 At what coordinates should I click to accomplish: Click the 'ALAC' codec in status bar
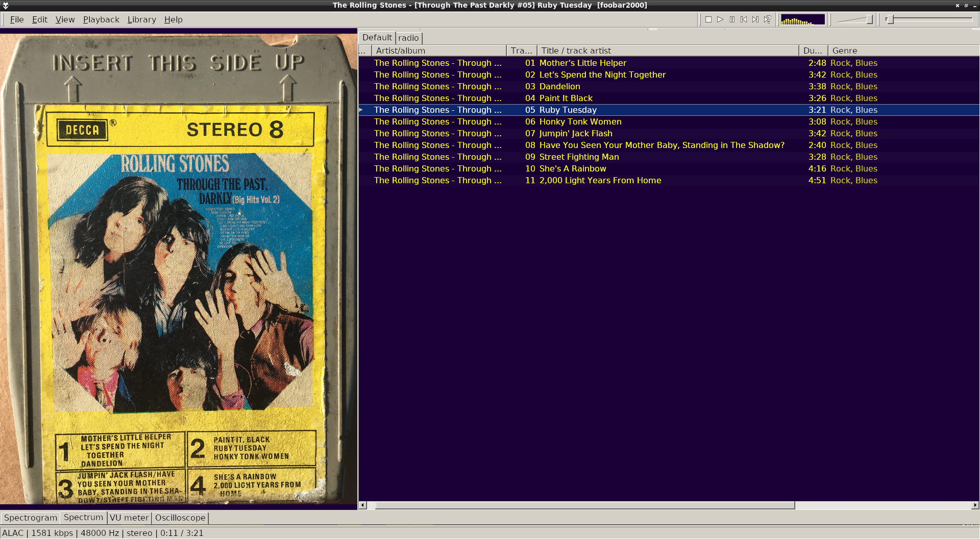coord(13,533)
